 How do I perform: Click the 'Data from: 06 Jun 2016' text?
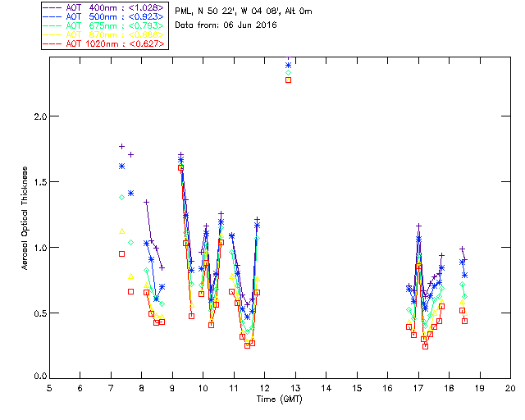point(226,25)
